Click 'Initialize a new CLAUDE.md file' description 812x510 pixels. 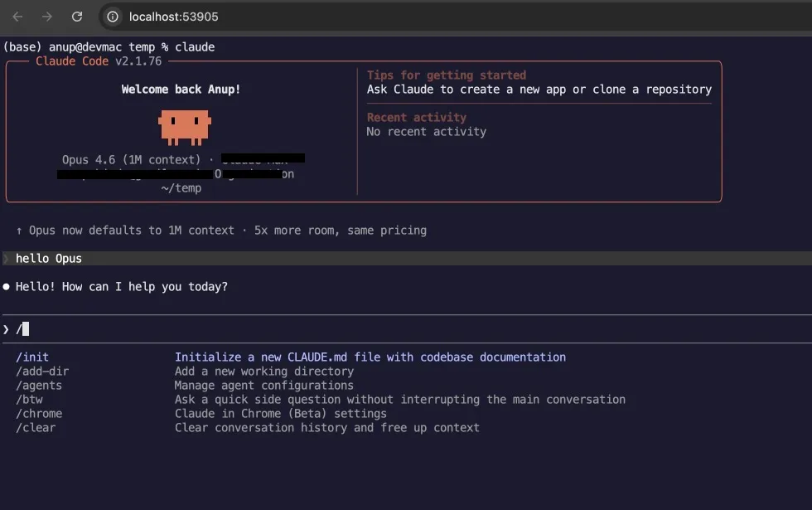(370, 357)
